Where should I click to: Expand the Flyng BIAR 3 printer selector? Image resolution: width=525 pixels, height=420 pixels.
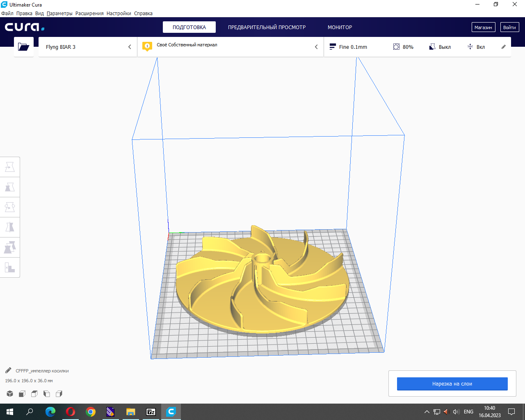(x=88, y=47)
